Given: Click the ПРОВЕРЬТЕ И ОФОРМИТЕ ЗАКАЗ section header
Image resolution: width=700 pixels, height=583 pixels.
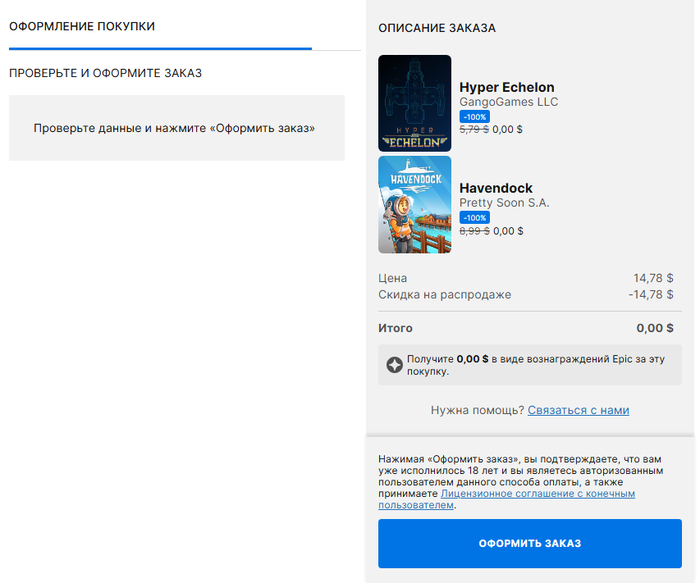Looking at the screenshot, I should point(105,73).
